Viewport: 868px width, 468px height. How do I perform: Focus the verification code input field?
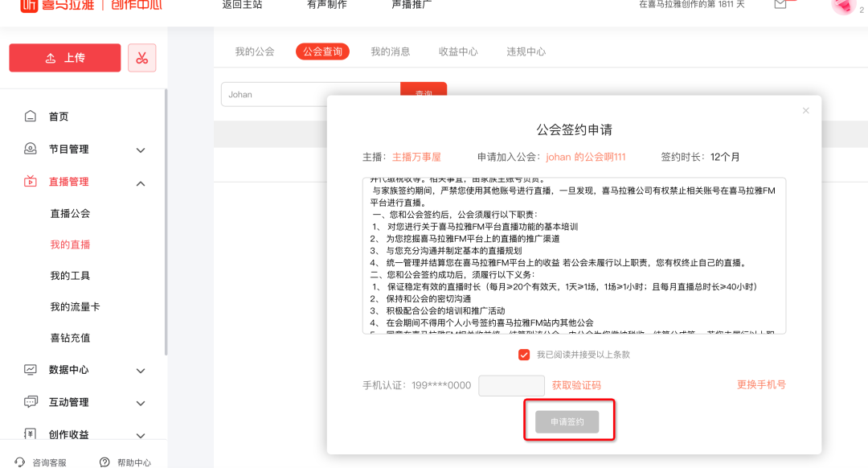511,385
